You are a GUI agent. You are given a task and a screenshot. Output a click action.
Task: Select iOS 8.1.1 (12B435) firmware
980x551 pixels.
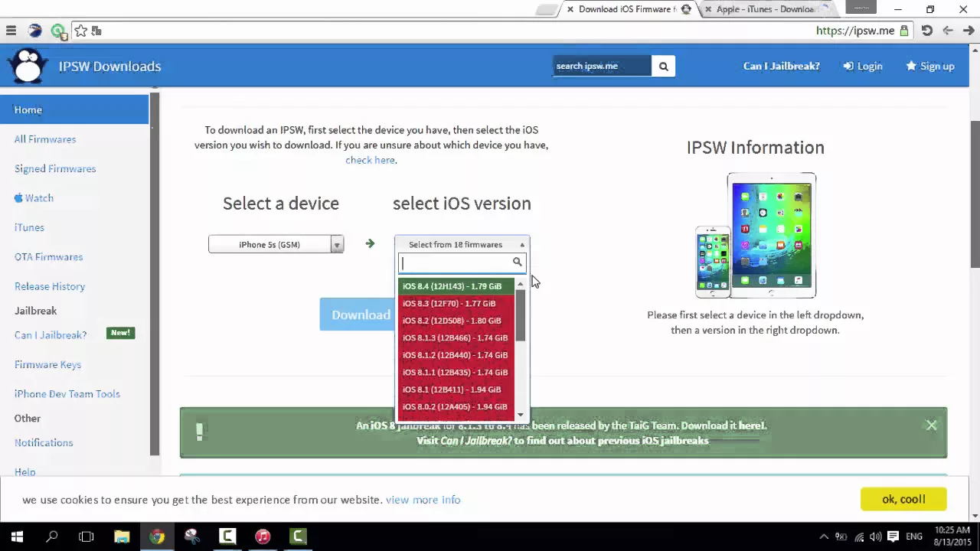coord(456,372)
